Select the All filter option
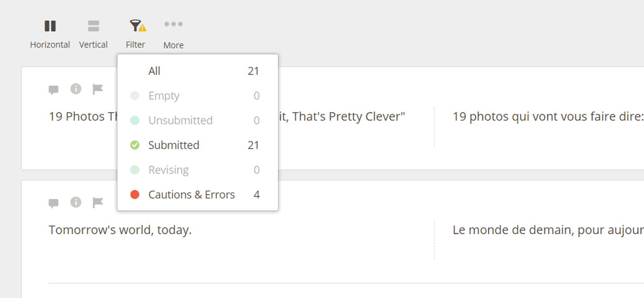Image resolution: width=644 pixels, height=298 pixels. tap(154, 71)
